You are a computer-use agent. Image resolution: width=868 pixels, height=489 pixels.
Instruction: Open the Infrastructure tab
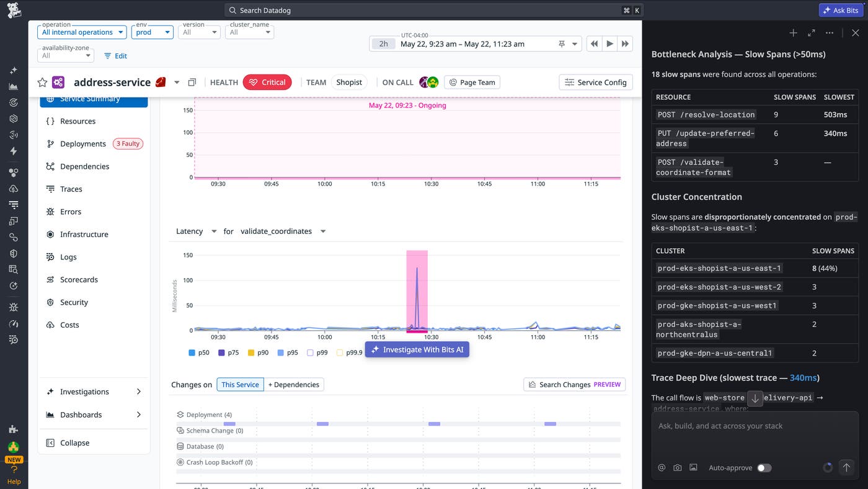point(94,234)
